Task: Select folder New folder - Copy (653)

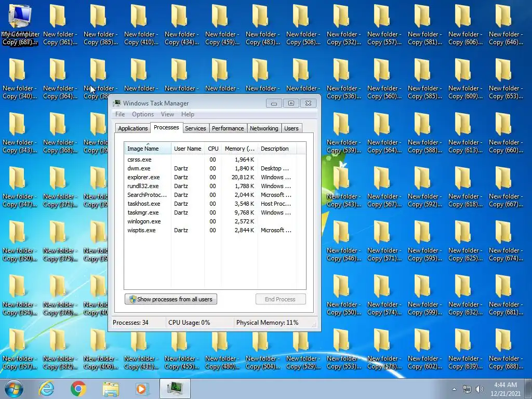Action: [506, 79]
